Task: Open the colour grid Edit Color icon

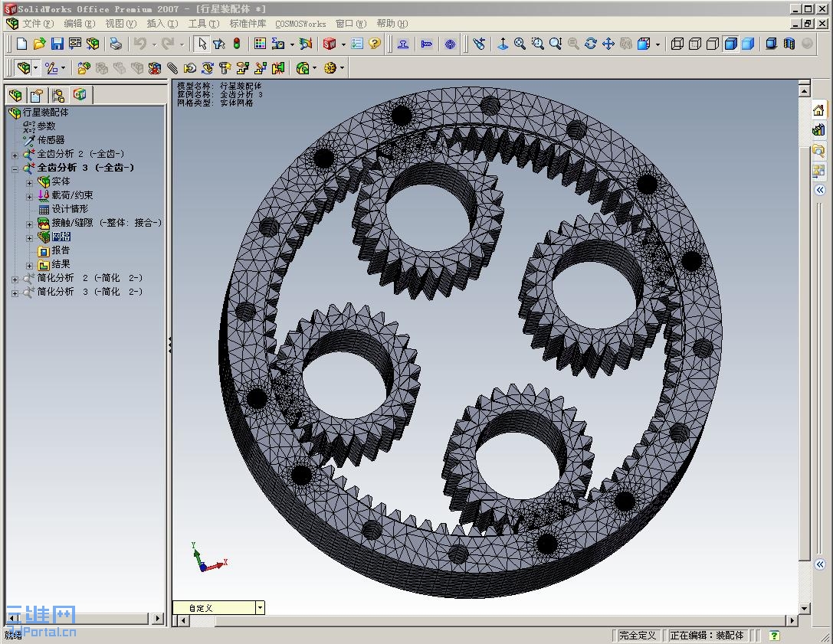Action: 260,44
